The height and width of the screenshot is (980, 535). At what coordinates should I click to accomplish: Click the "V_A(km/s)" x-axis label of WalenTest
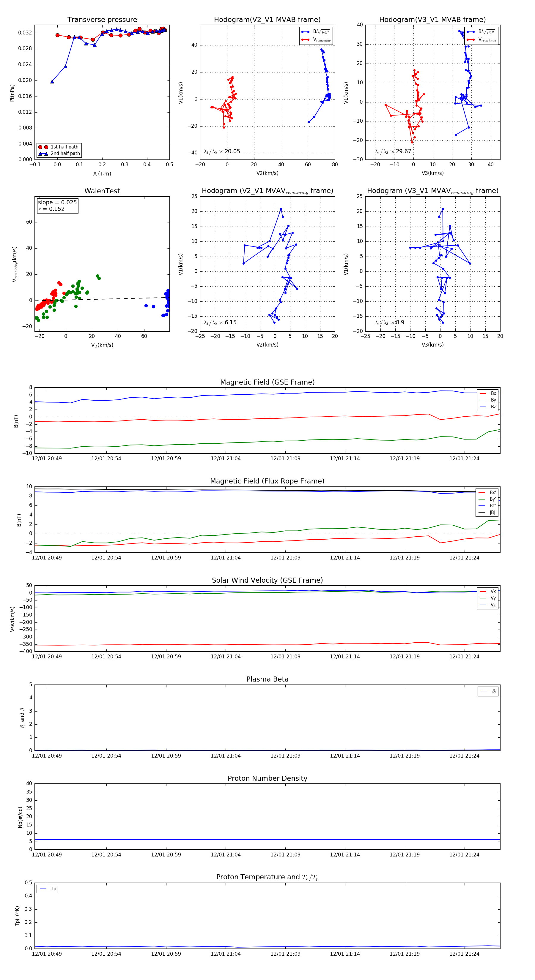click(x=102, y=345)
